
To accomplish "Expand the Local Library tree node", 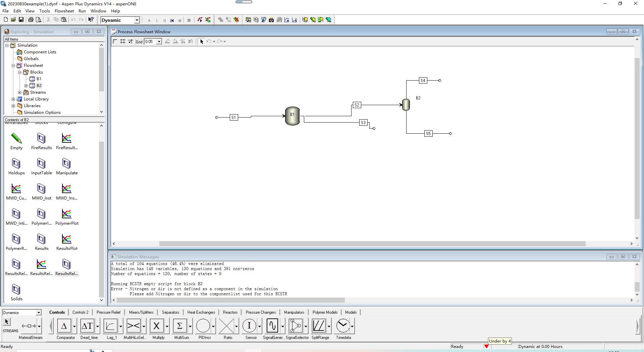I will coord(13,99).
